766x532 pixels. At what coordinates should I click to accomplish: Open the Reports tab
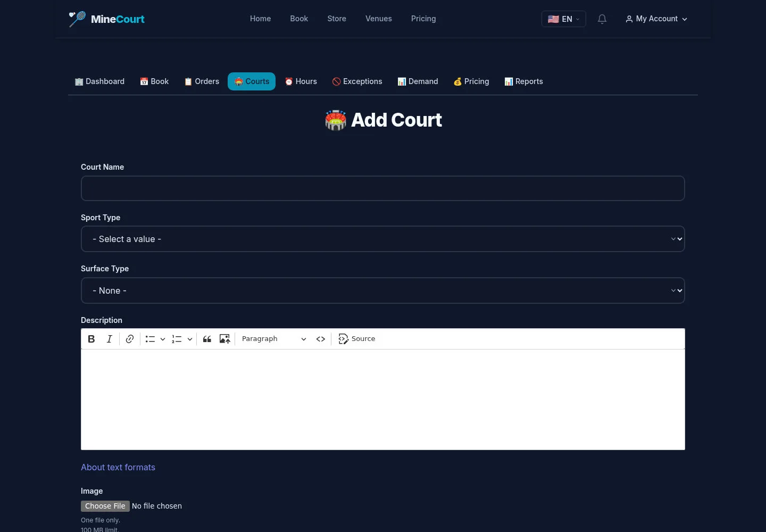pyautogui.click(x=523, y=81)
